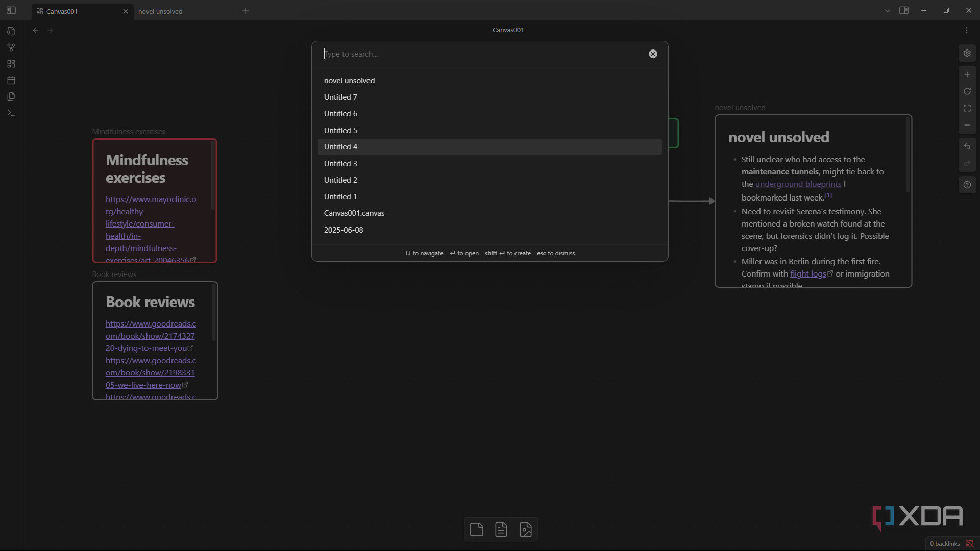This screenshot has width=980, height=551.
Task: Expand tab list dropdown chevron
Action: pyautogui.click(x=888, y=10)
